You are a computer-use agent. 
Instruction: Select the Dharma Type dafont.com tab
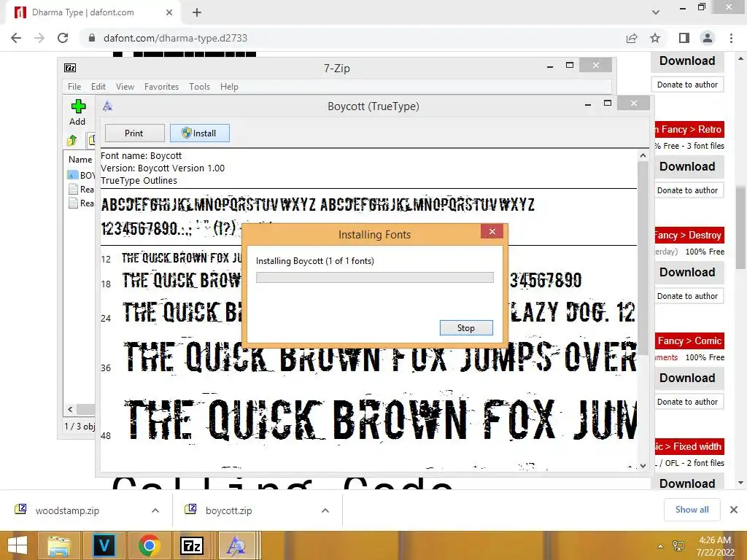click(93, 12)
